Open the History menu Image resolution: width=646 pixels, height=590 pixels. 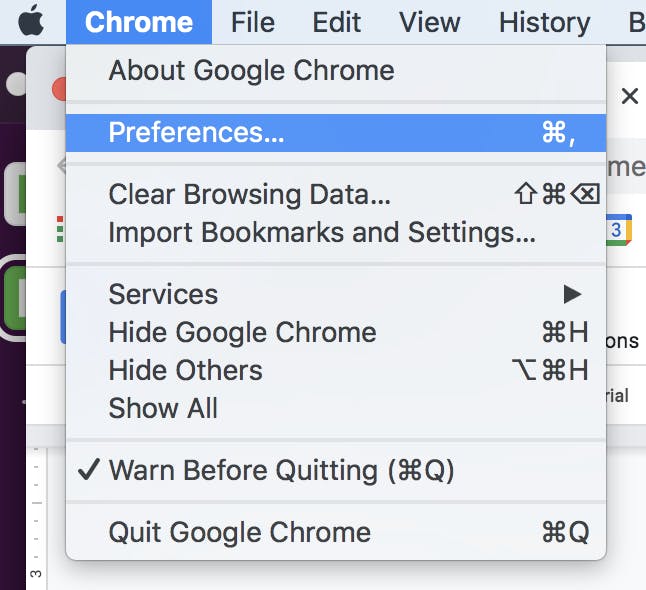click(x=544, y=22)
